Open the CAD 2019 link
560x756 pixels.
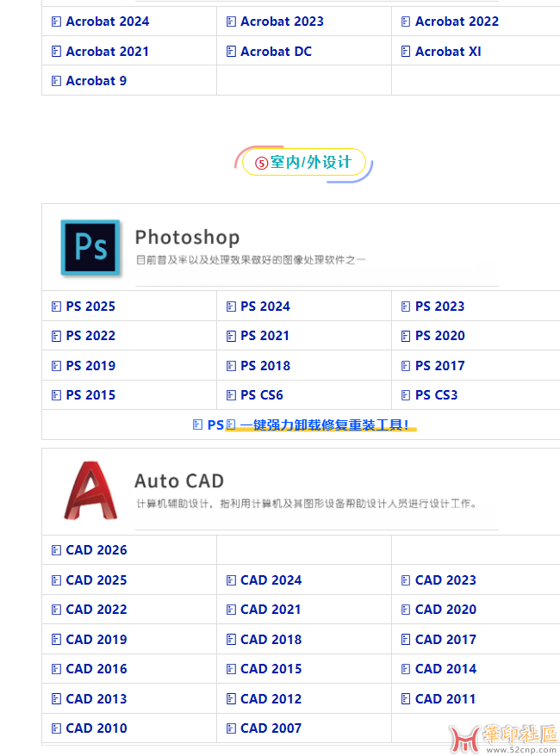click(x=96, y=639)
